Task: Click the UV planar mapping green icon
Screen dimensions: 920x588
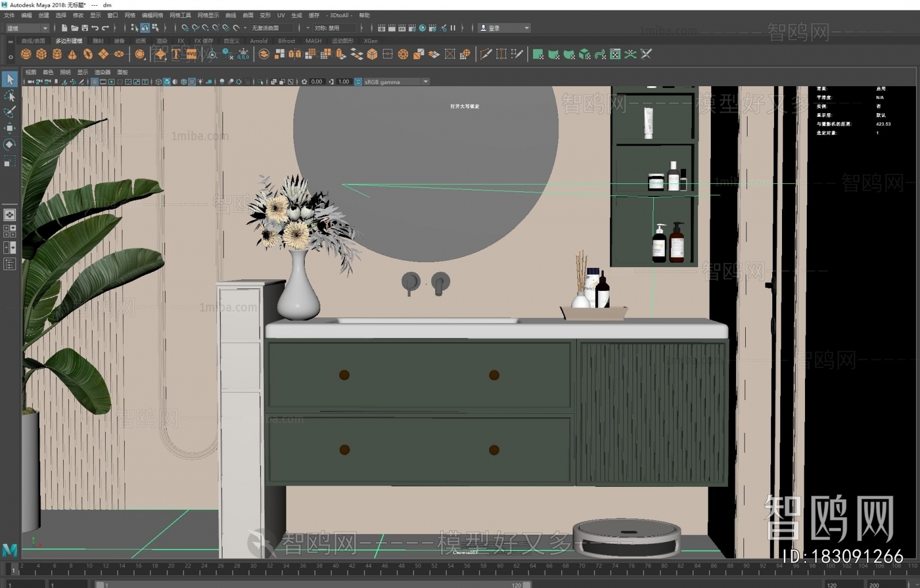Action: [x=538, y=54]
